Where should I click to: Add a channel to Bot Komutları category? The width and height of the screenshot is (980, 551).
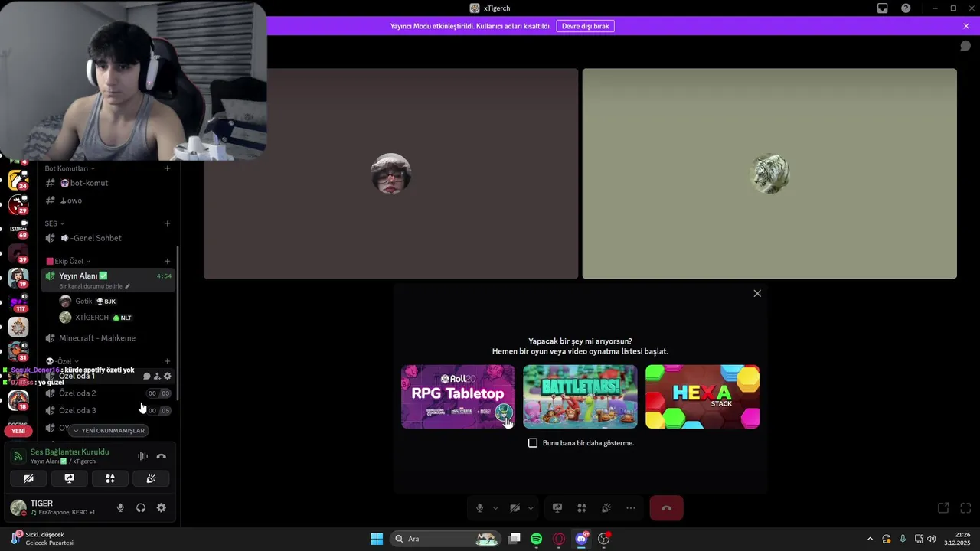[168, 168]
